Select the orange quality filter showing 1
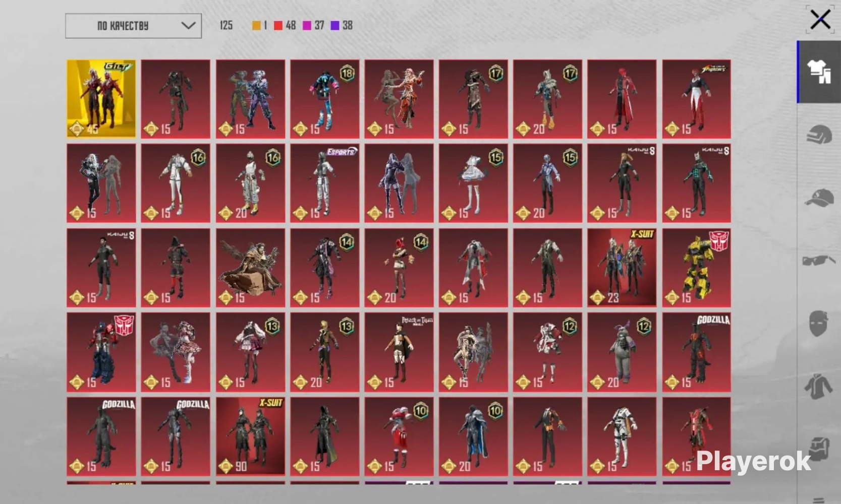 click(259, 25)
